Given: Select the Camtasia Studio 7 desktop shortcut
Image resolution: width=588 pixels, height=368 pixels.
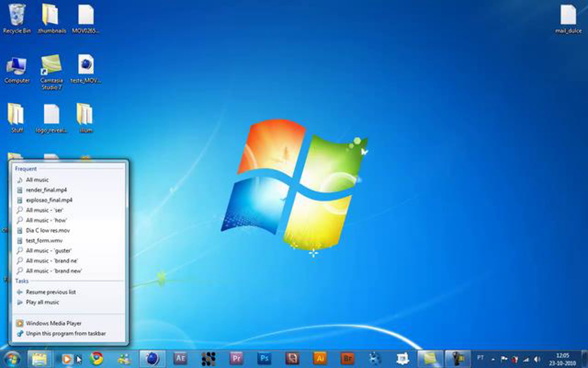Looking at the screenshot, I should 51,72.
